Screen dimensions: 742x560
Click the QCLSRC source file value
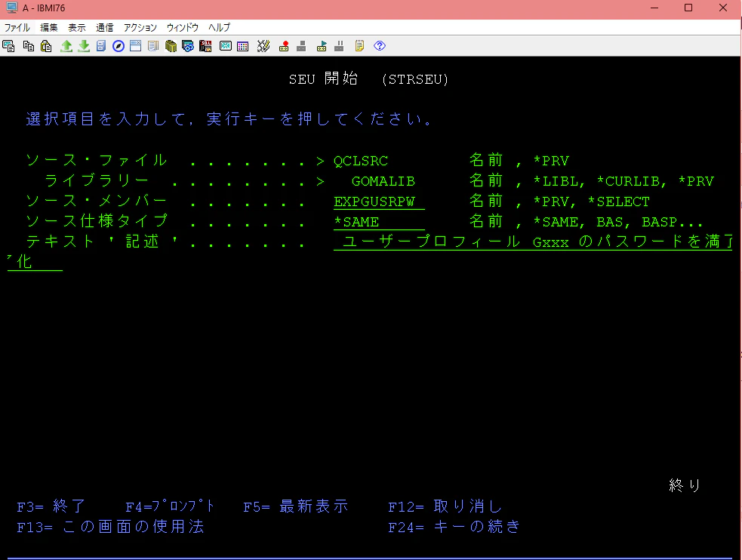[361, 162]
